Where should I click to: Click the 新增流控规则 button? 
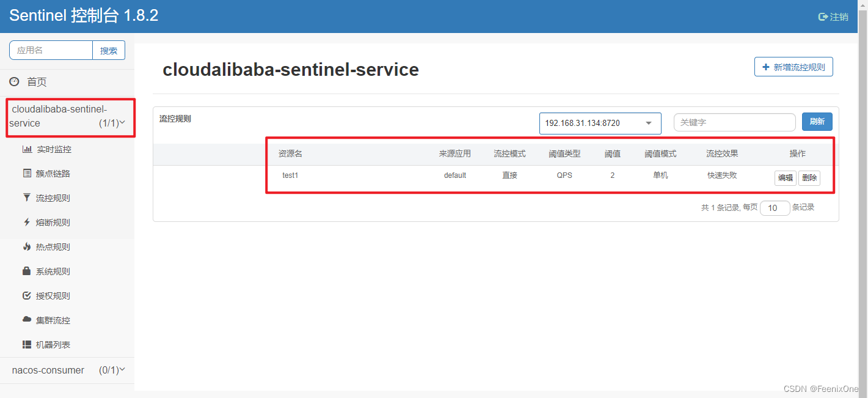tap(793, 67)
